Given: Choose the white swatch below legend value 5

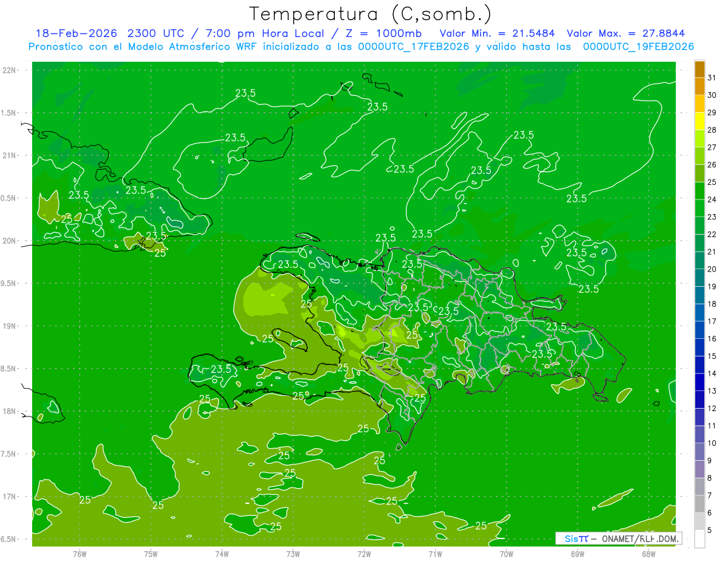Looking at the screenshot, I should [699, 539].
